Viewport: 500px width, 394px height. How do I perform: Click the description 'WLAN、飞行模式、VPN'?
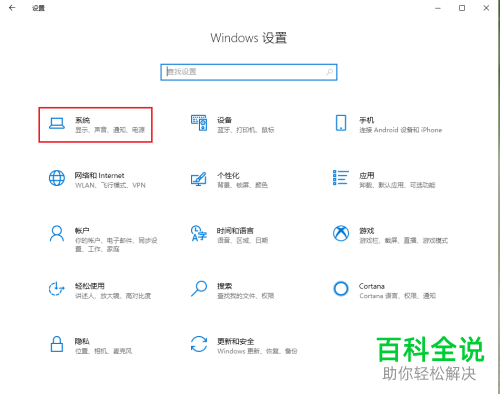coord(110,185)
